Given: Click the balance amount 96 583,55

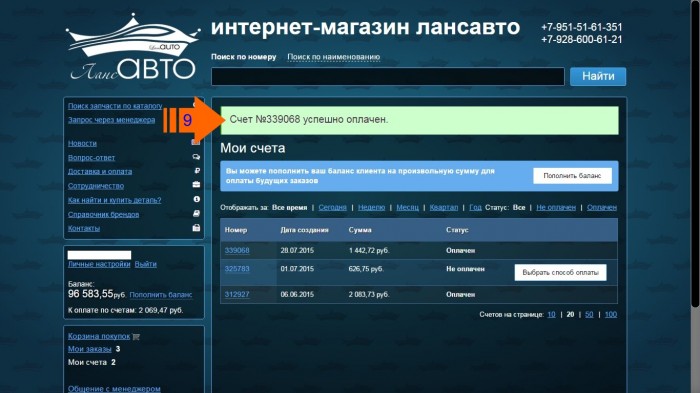Looking at the screenshot, I should pyautogui.click(x=90, y=294).
